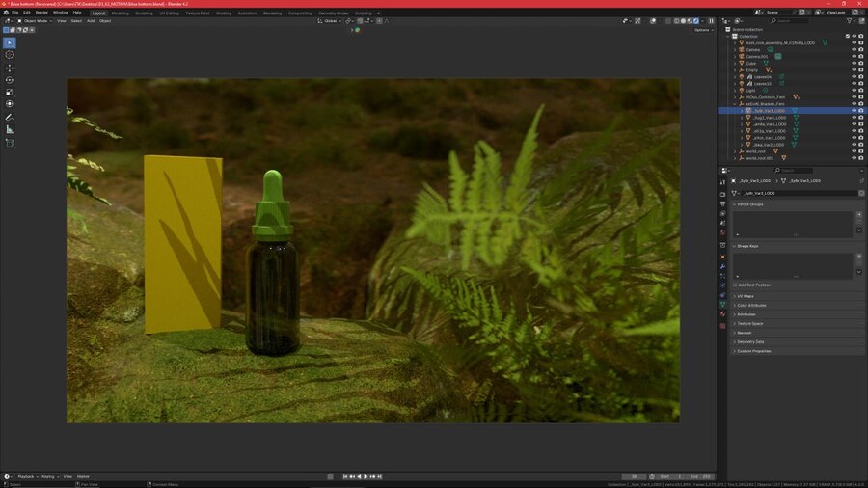The image size is (868, 488).
Task: Expand the UV Maps panel
Action: pos(746,296)
